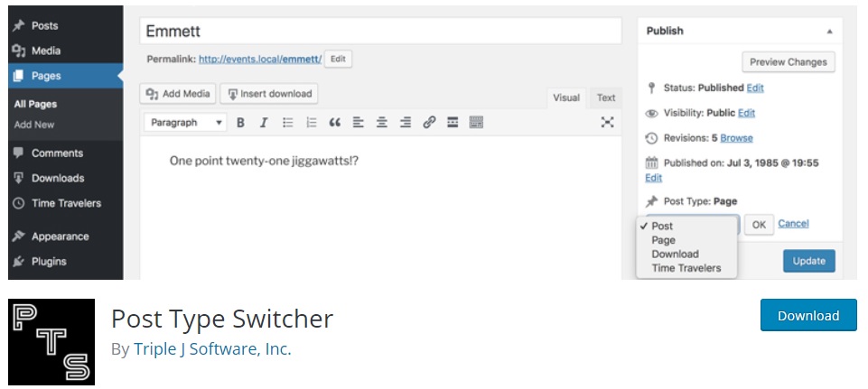The width and height of the screenshot is (868, 389).
Task: Center align text in editor
Action: click(x=382, y=122)
